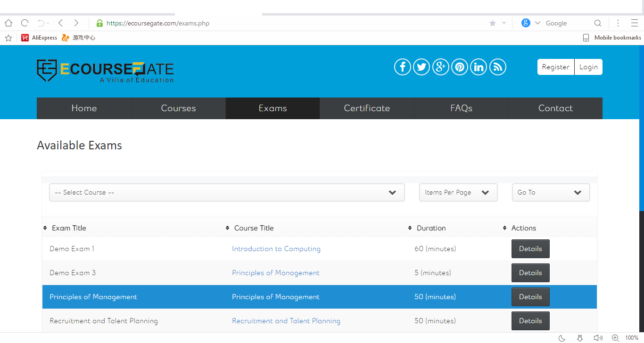Toggle sorting on the Course Title column

point(227,228)
